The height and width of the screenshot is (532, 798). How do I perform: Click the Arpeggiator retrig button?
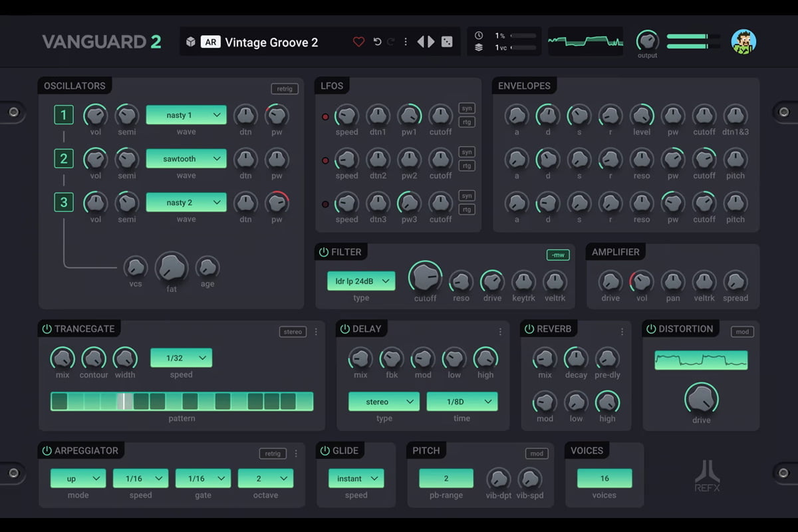(273, 454)
